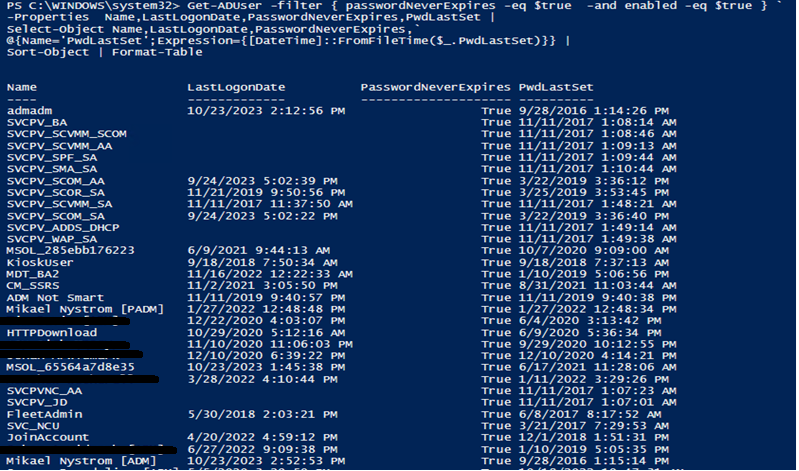This screenshot has height=471, width=799.
Task: Select the admadm user name
Action: 29,110
